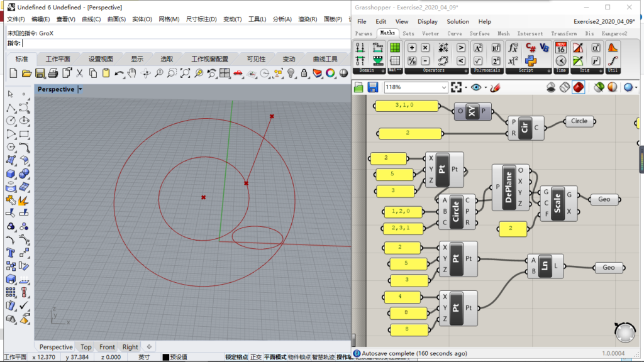The height and width of the screenshot is (362, 644).
Task: Save the Rhino model with the floppy icon
Action: tap(40, 74)
